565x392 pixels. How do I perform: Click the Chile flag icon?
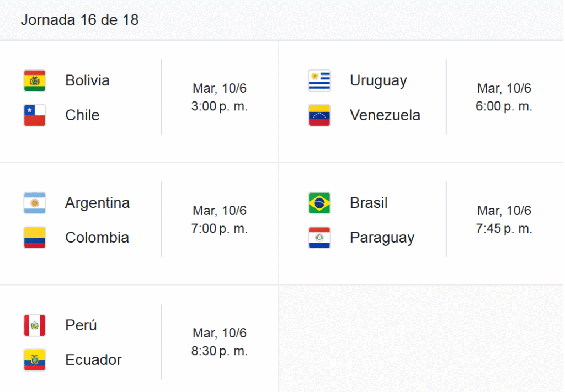coord(35,115)
